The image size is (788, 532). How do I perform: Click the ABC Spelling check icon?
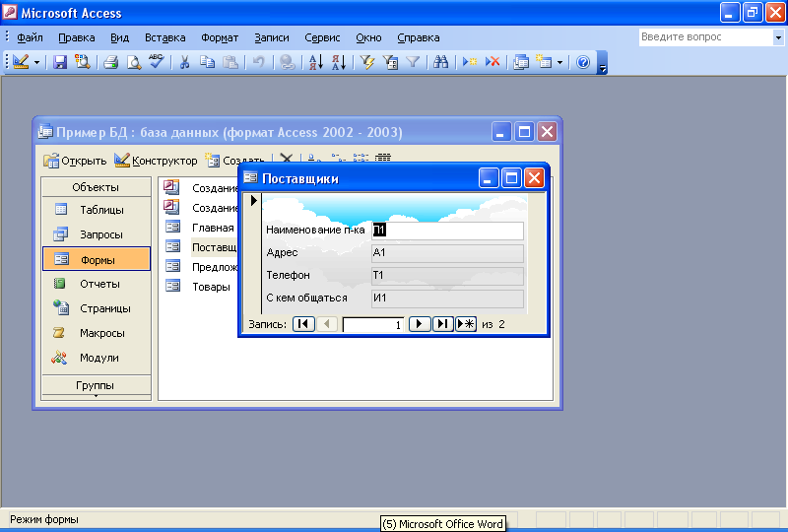157,61
